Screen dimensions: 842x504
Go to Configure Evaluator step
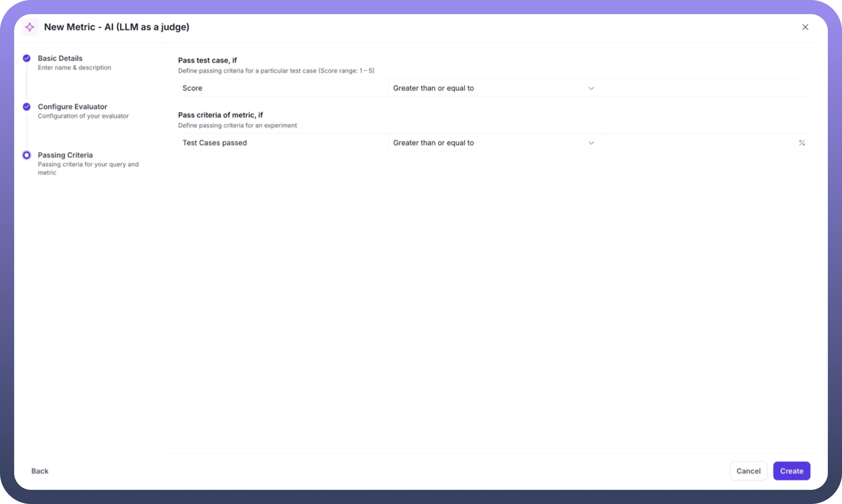[x=72, y=107]
